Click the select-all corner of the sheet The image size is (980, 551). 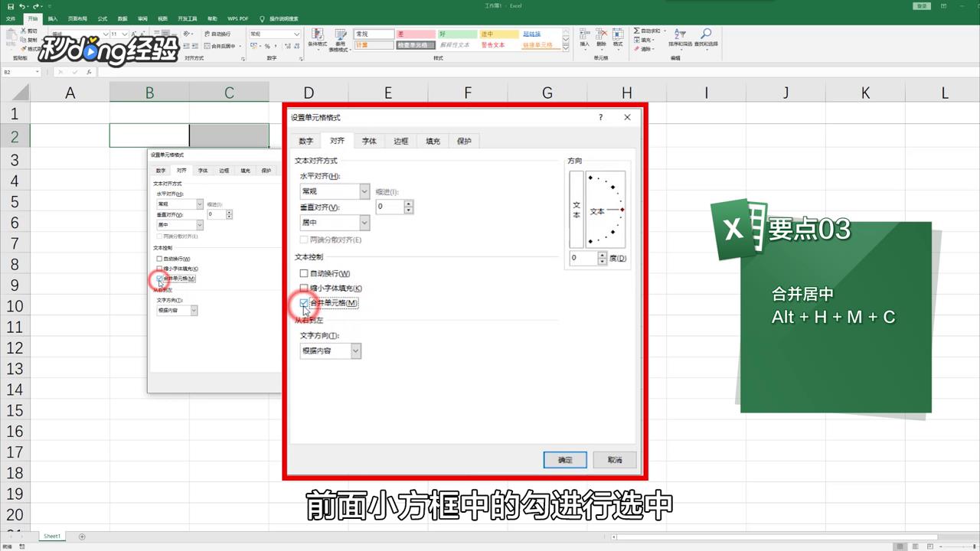[x=15, y=93]
